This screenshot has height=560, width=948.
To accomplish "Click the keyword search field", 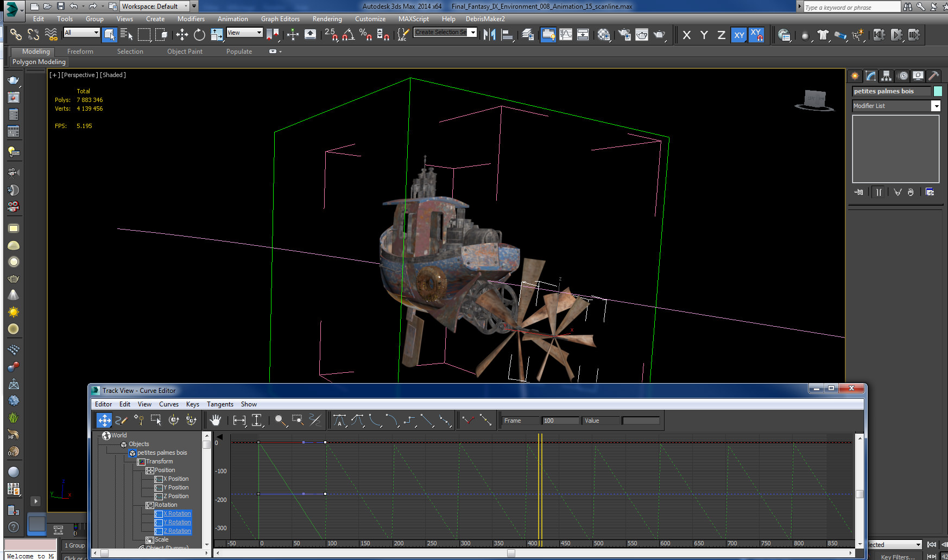I will point(852,7).
